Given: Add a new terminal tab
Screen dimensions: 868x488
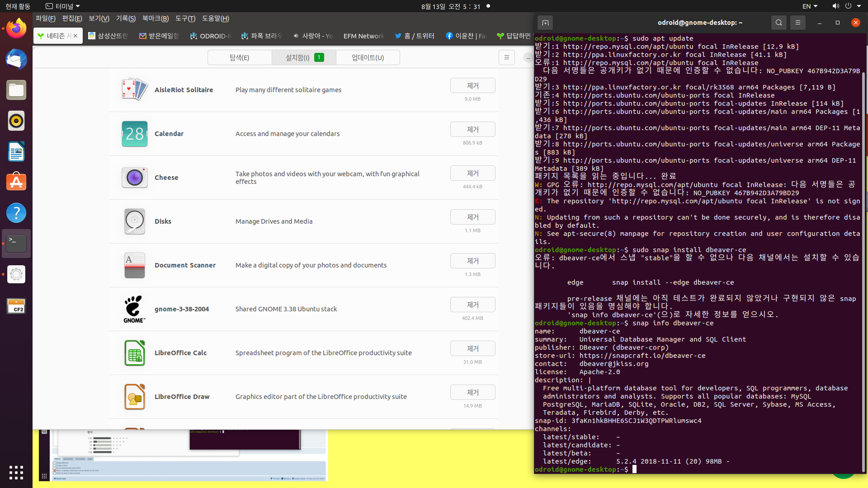Looking at the screenshot, I should (x=545, y=23).
